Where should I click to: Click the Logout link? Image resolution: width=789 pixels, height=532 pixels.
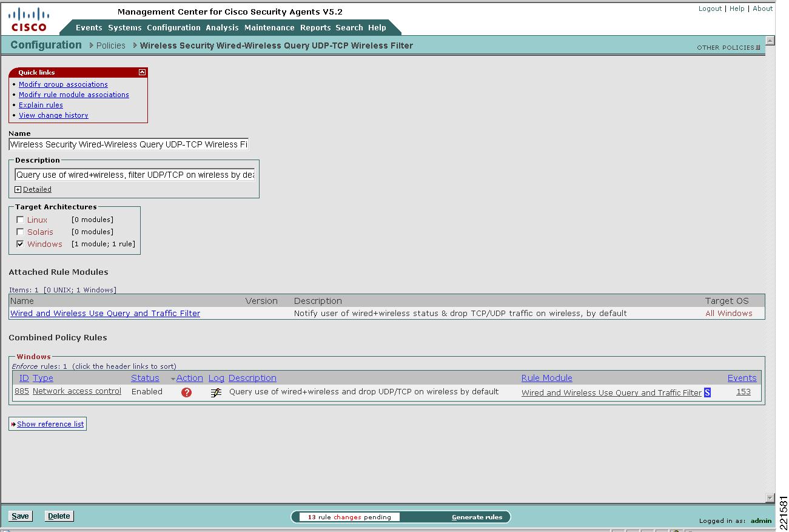710,8
